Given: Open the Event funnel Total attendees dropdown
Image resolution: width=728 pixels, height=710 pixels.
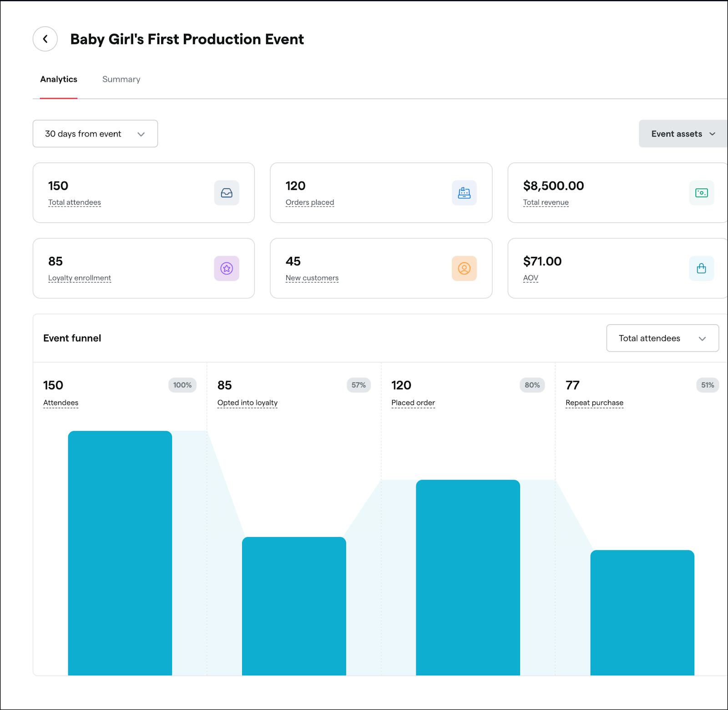Looking at the screenshot, I should click(x=662, y=338).
